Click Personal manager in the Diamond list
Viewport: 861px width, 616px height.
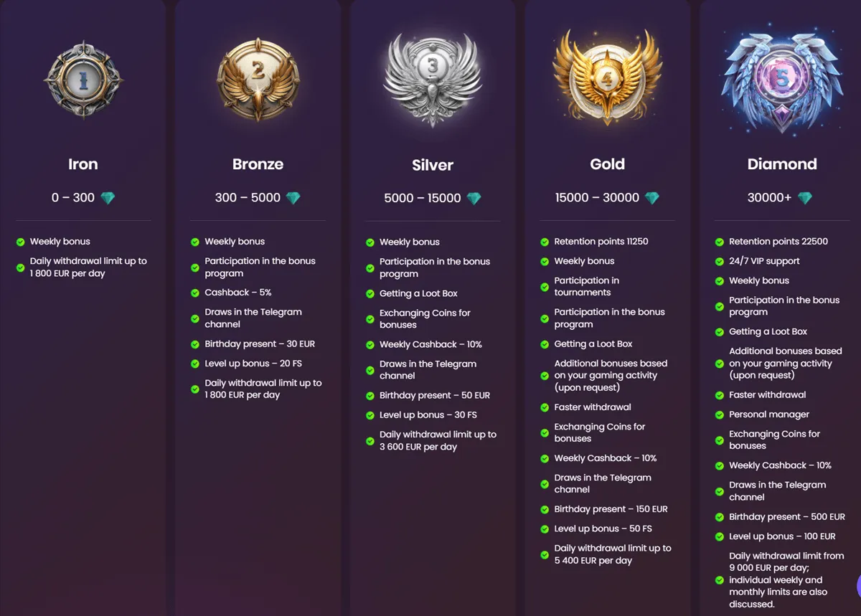[x=769, y=414]
